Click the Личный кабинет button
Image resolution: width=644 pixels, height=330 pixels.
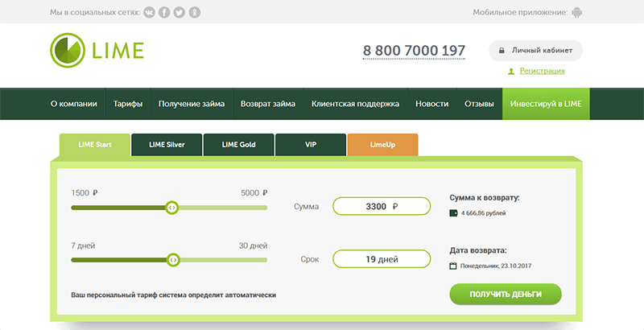tap(535, 51)
